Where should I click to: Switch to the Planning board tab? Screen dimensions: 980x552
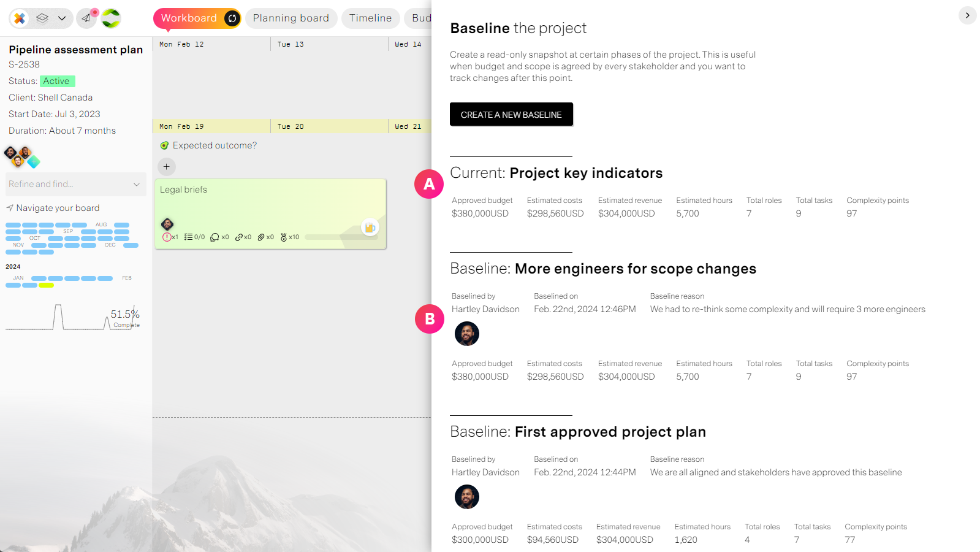(x=291, y=18)
